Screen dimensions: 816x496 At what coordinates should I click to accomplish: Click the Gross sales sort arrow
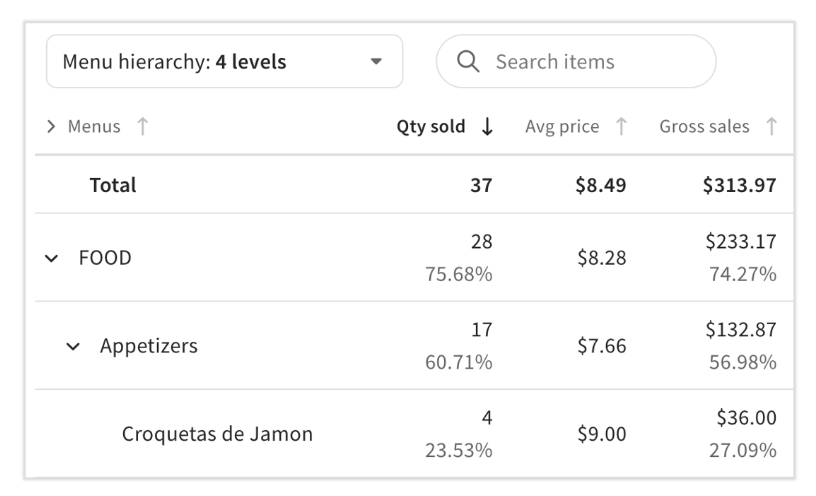(x=771, y=126)
